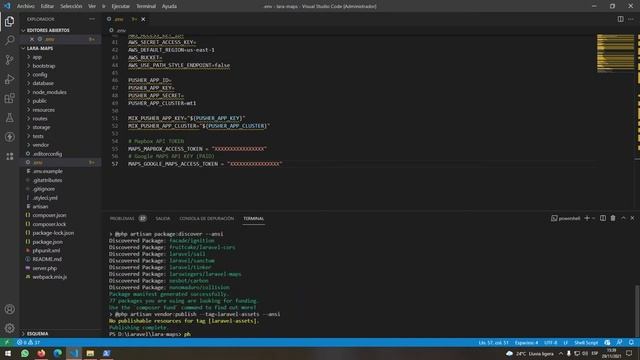Split the terminal panel

(x=603, y=218)
